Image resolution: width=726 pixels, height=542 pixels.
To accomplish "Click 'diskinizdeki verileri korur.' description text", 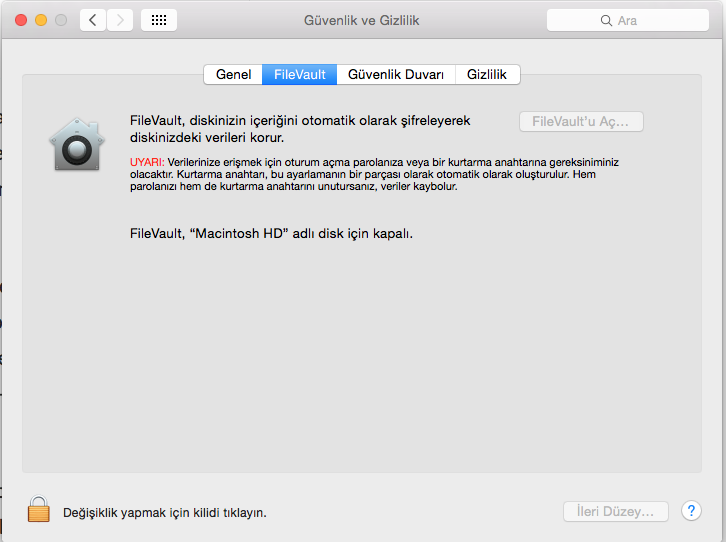I will [x=207, y=137].
